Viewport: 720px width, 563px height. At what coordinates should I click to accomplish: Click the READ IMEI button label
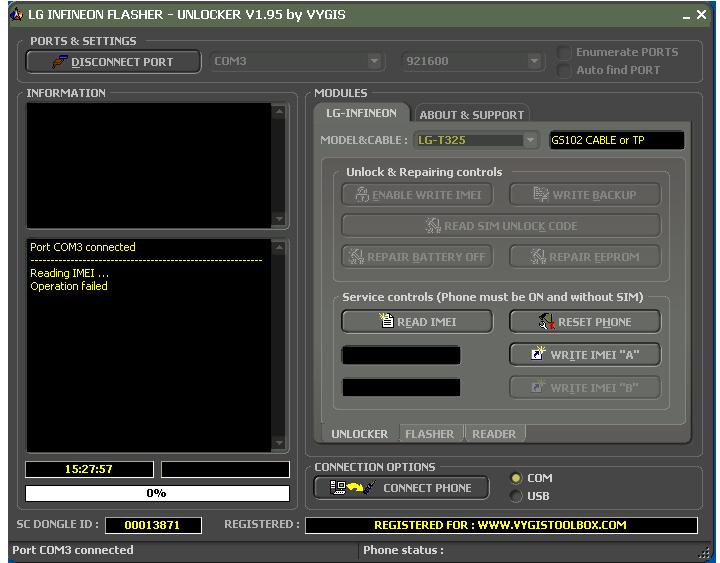(427, 322)
